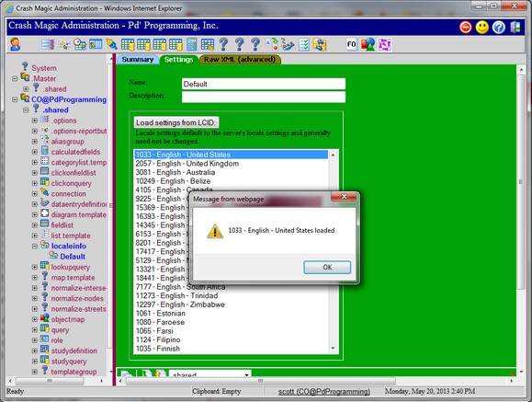This screenshot has width=532, height=402.
Task: Click the yellow database copy toolbar icon
Action: pyautogui.click(x=320, y=44)
